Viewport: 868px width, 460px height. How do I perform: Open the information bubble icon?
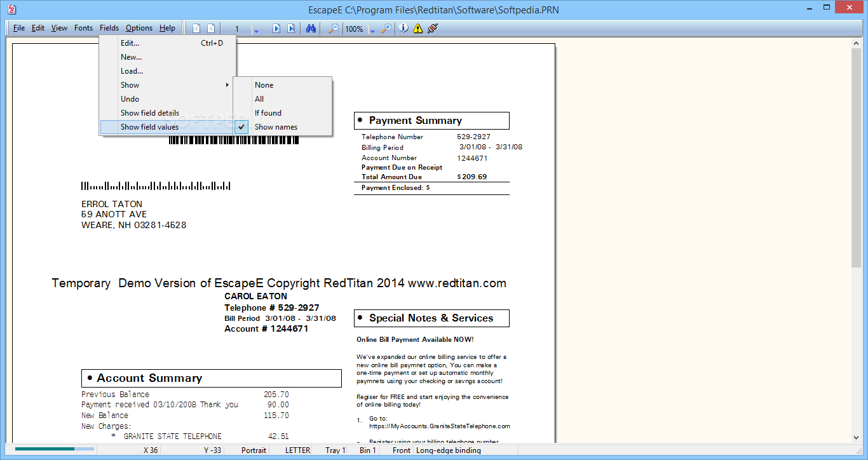[403, 28]
